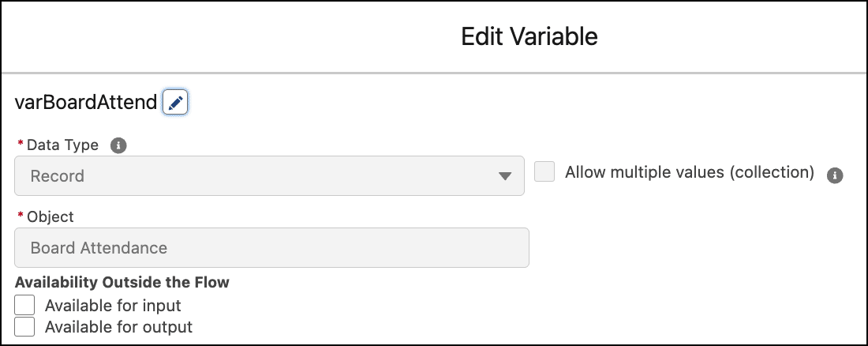The image size is (868, 346).
Task: Click the Data Type field label
Action: tap(62, 145)
